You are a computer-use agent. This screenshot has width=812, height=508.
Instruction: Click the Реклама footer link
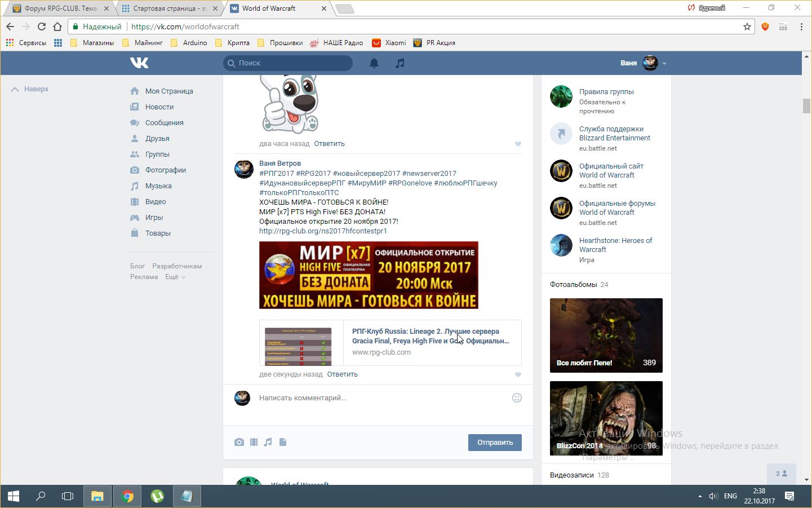point(144,277)
